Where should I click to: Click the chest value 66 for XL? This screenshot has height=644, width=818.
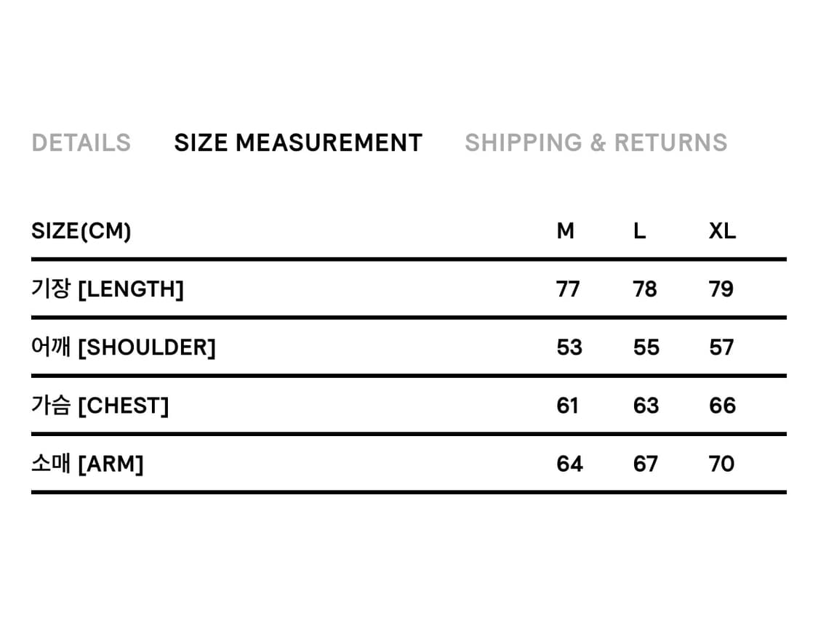722,406
